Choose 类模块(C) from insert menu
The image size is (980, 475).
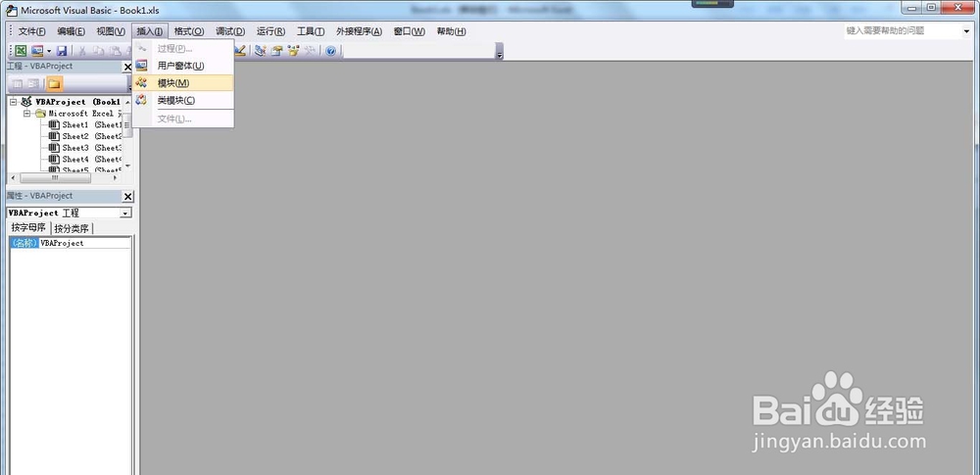tap(183, 101)
